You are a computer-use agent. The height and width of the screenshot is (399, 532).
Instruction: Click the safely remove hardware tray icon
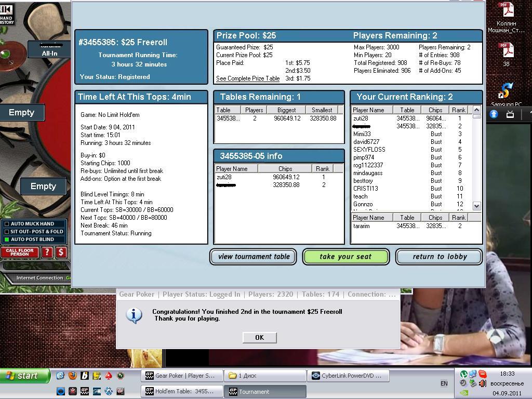point(473,384)
